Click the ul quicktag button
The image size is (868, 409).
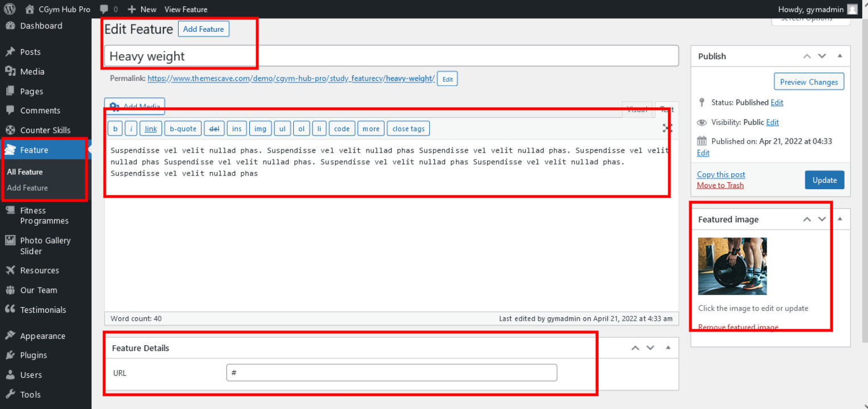tap(282, 129)
